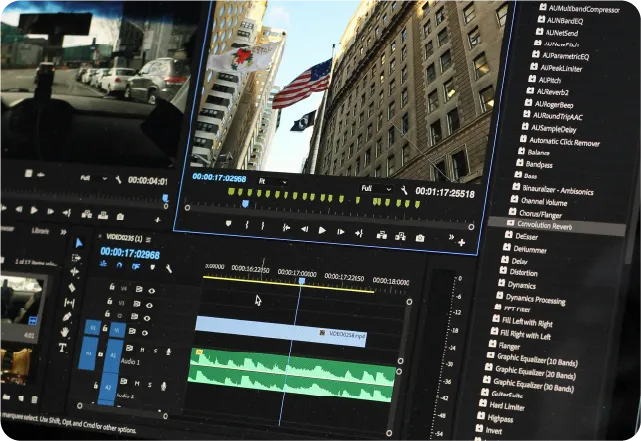Open Program monitor Full resolution dropdown
Viewport: 641px width, 441px height.
pyautogui.click(x=374, y=188)
